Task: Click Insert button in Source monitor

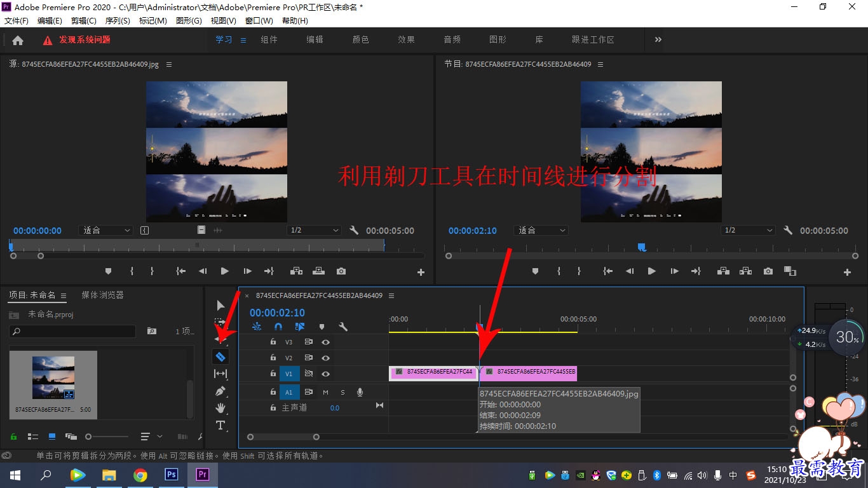Action: [x=296, y=271]
